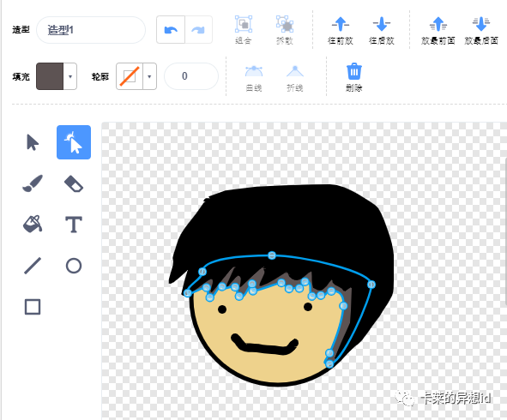Choose the Eraser tool
The width and height of the screenshot is (507, 420).
pyautogui.click(x=74, y=183)
